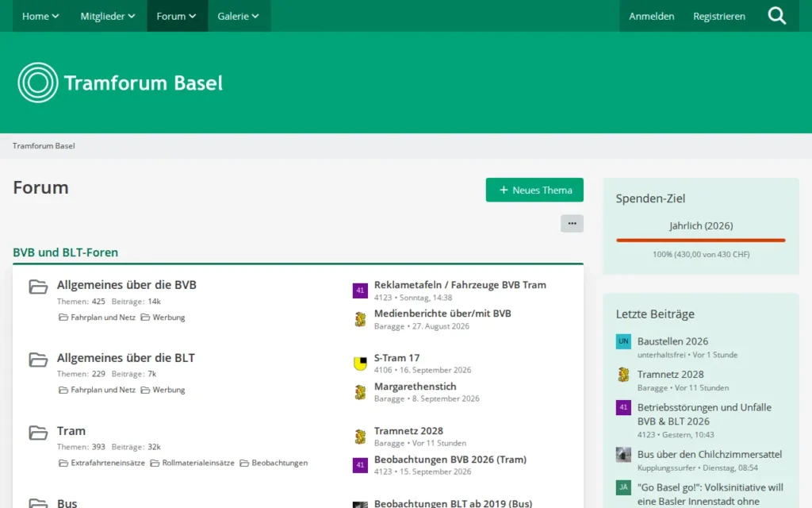Click avatar beside Tramnetz 2028 in Letzte Beiträge
Image resolution: width=812 pixels, height=508 pixels.
click(623, 375)
